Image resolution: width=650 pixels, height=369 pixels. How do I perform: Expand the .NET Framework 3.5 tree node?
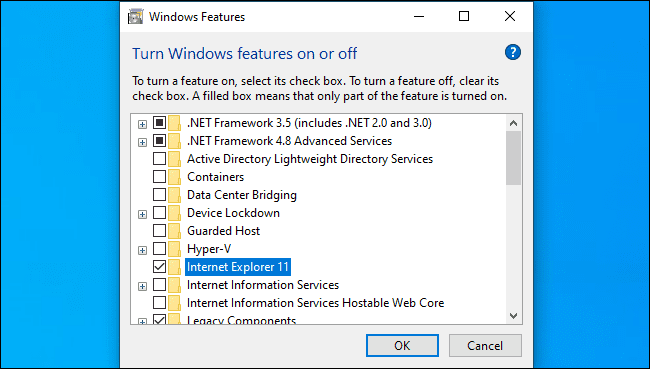click(142, 124)
